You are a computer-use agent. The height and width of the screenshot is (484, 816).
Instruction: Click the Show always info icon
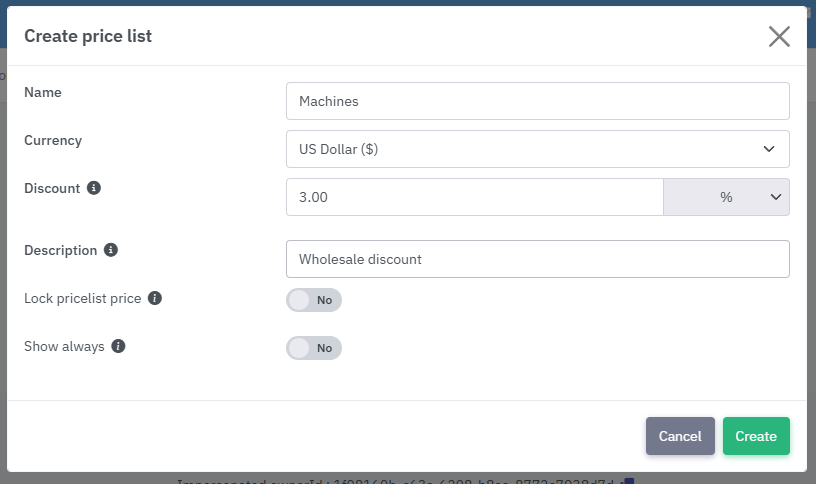[118, 346]
